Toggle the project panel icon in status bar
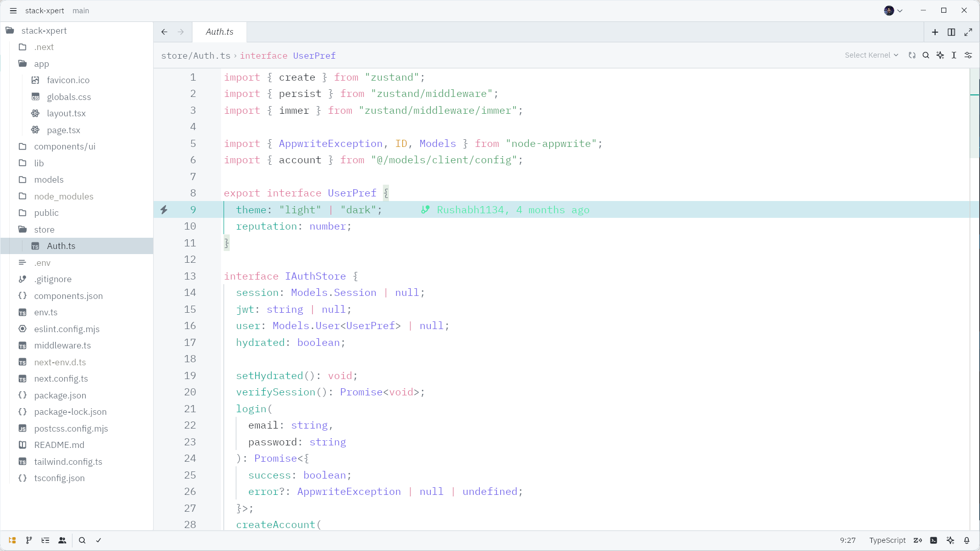The image size is (980, 551). 12,540
